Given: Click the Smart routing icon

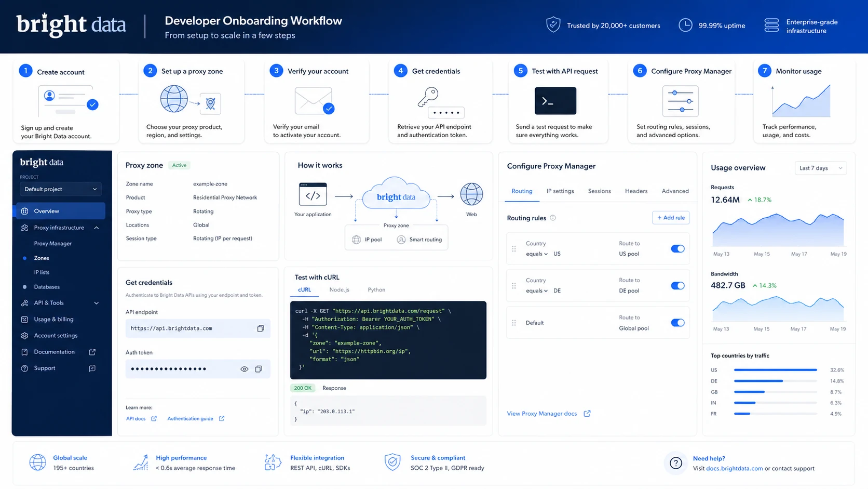Looking at the screenshot, I should (x=401, y=240).
